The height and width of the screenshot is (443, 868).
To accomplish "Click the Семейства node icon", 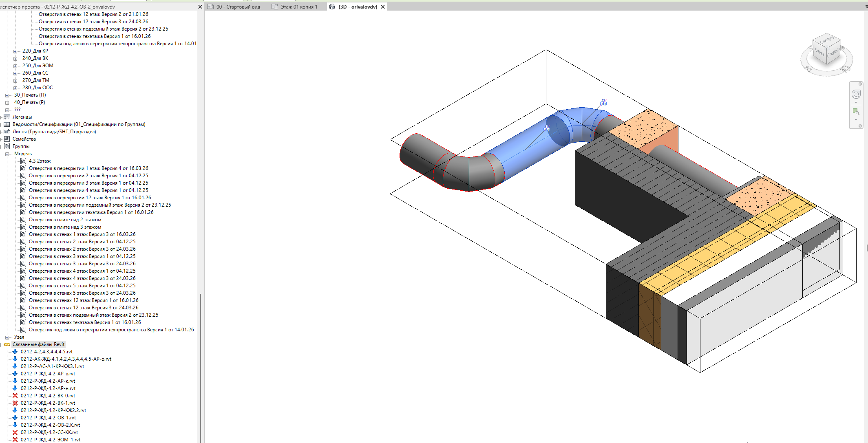I will (x=7, y=139).
